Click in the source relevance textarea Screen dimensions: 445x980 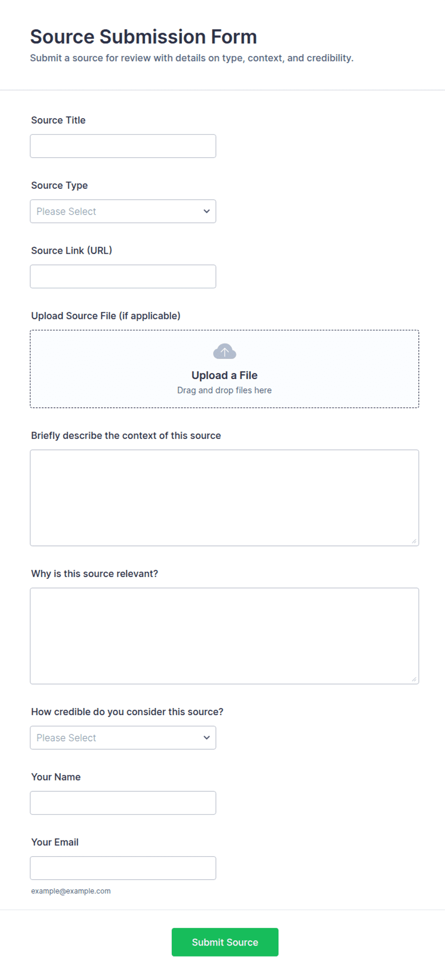coord(224,636)
